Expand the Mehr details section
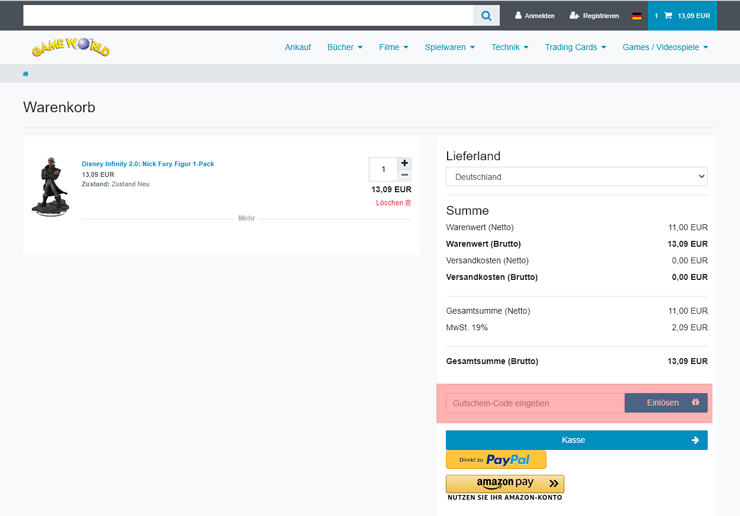 click(246, 218)
